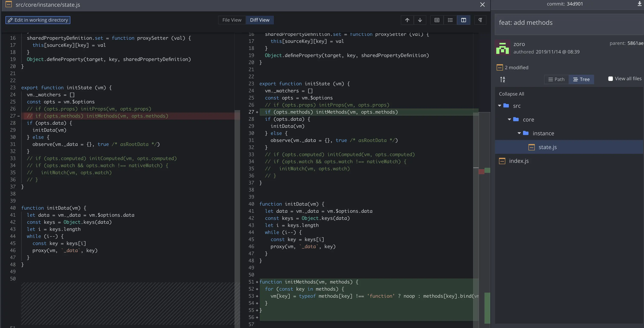644x328 pixels.
Task: Click the Collapse All link
Action: (x=511, y=94)
